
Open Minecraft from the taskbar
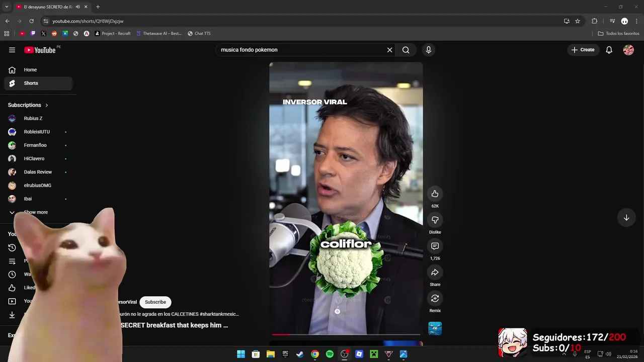pos(374,354)
